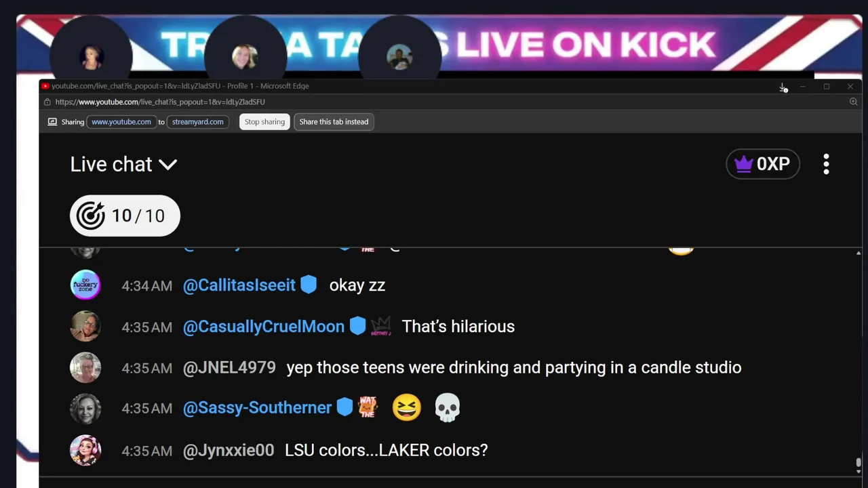
Task: Click the sharing screen icon in the share bar
Action: (52, 122)
